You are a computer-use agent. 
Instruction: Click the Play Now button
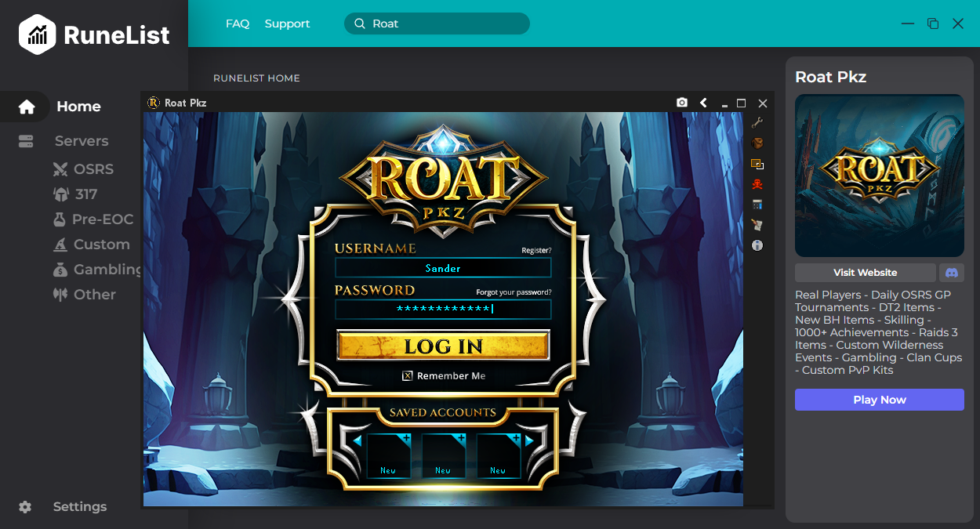(x=880, y=400)
